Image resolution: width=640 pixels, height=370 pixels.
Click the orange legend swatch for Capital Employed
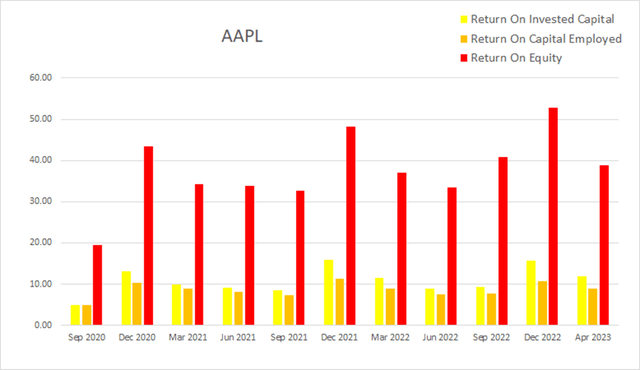[464, 39]
